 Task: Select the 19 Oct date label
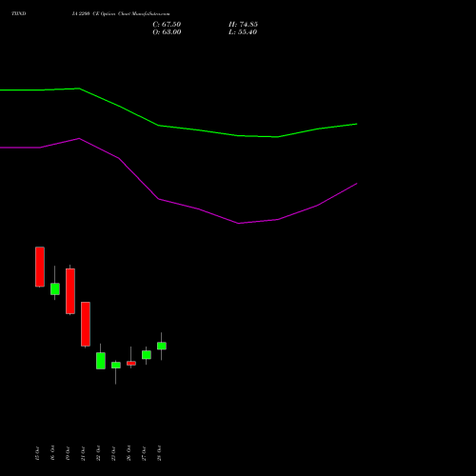click(68, 453)
